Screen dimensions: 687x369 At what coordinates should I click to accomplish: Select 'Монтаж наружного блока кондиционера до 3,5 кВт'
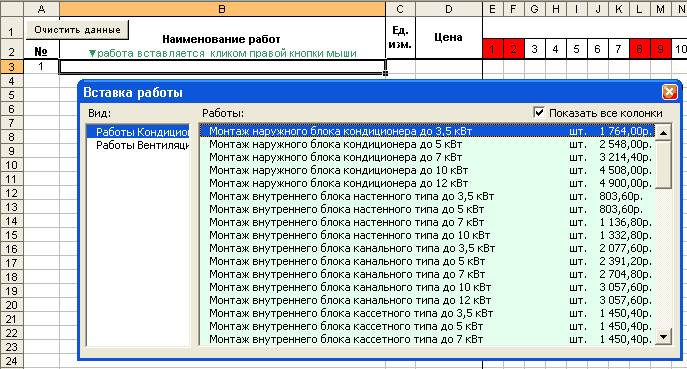tap(428, 131)
